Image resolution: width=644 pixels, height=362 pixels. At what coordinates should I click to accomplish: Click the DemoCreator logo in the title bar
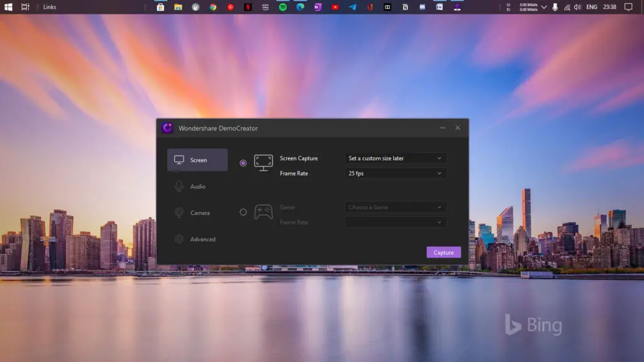(x=167, y=128)
